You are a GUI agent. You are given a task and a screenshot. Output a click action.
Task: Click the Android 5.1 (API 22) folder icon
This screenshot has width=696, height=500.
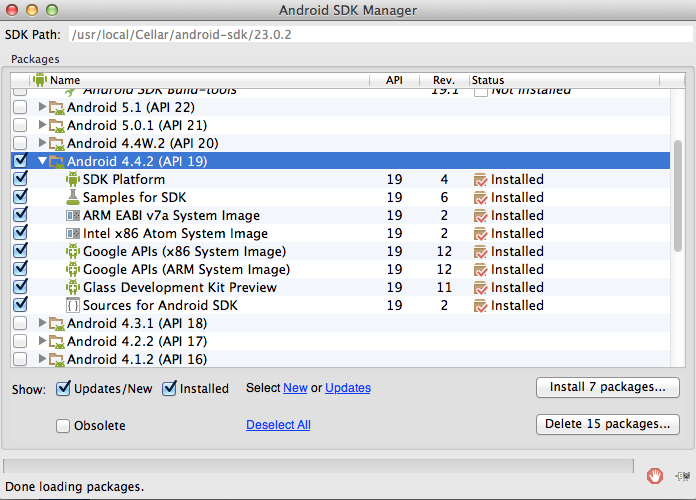coord(57,108)
